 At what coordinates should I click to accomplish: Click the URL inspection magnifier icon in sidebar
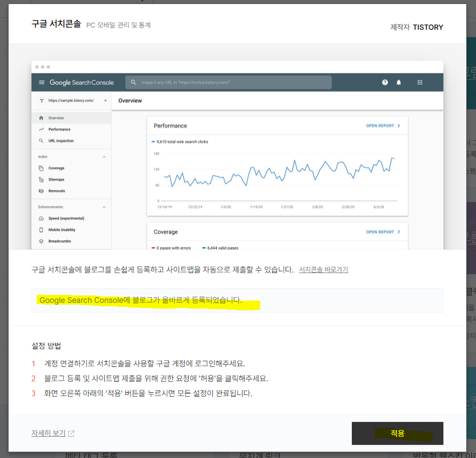41,141
